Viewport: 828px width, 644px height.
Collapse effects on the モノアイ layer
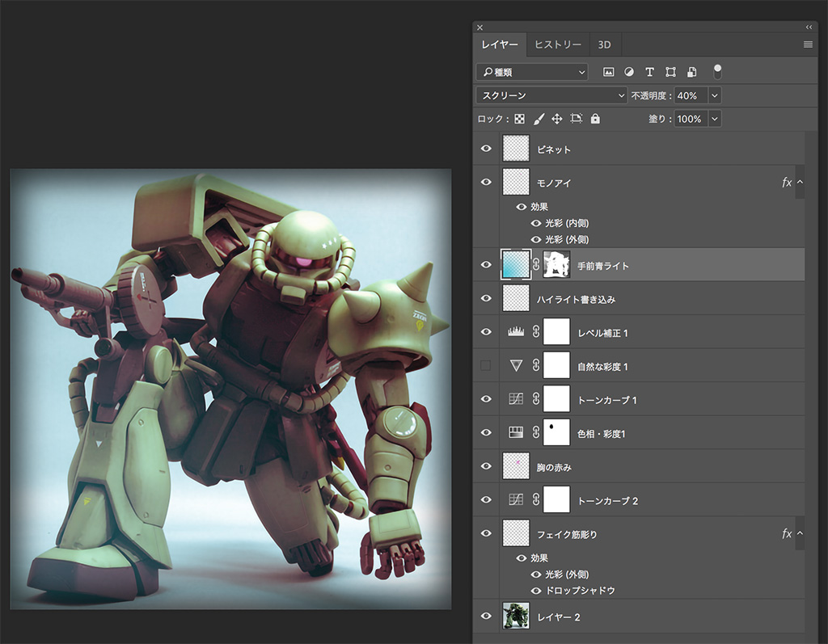[800, 183]
